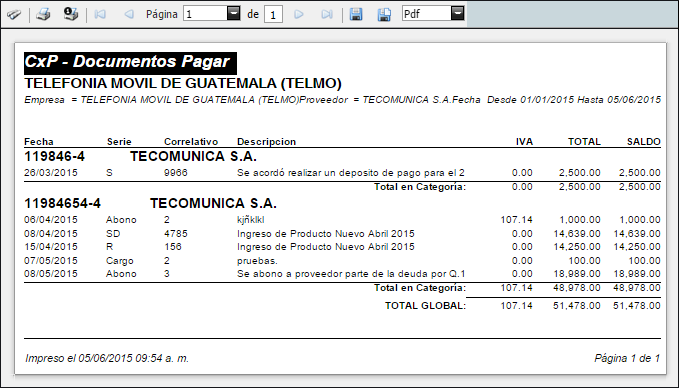The height and width of the screenshot is (388, 679).
Task: Open the Página number dropdown arrow
Action: 233,13
